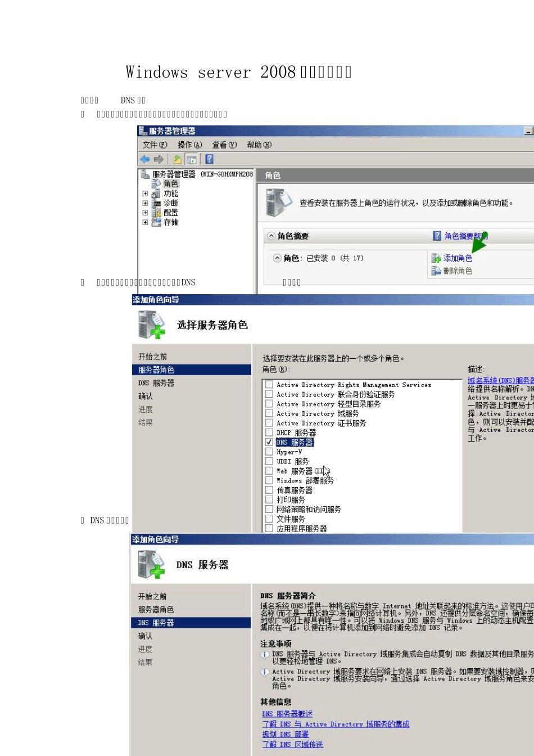Select 开始之前 step in role selection wizard

coord(153,357)
